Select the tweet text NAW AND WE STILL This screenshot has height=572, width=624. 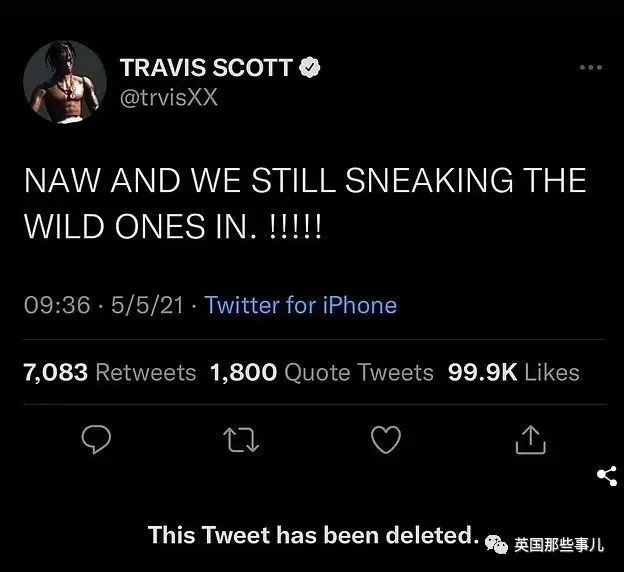pos(181,180)
